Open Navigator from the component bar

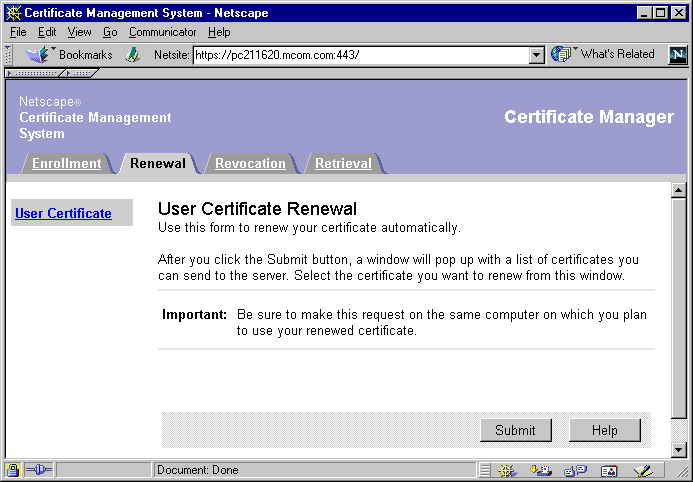pos(507,471)
